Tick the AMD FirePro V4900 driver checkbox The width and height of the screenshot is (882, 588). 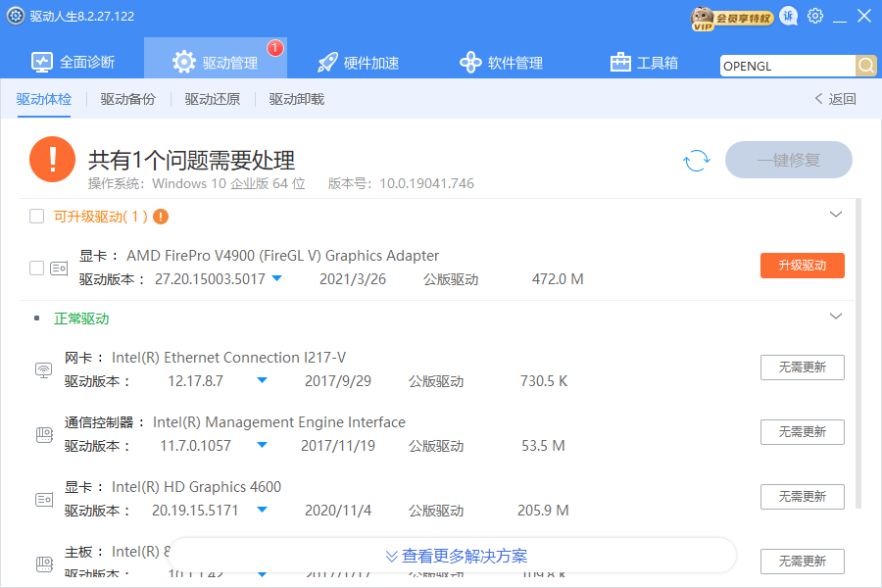(36, 268)
